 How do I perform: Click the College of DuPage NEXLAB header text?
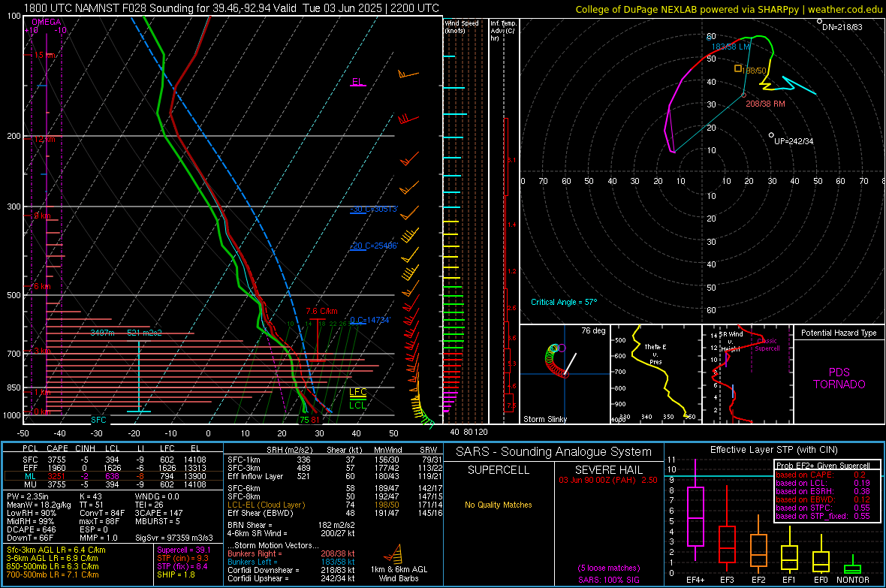click(x=729, y=9)
